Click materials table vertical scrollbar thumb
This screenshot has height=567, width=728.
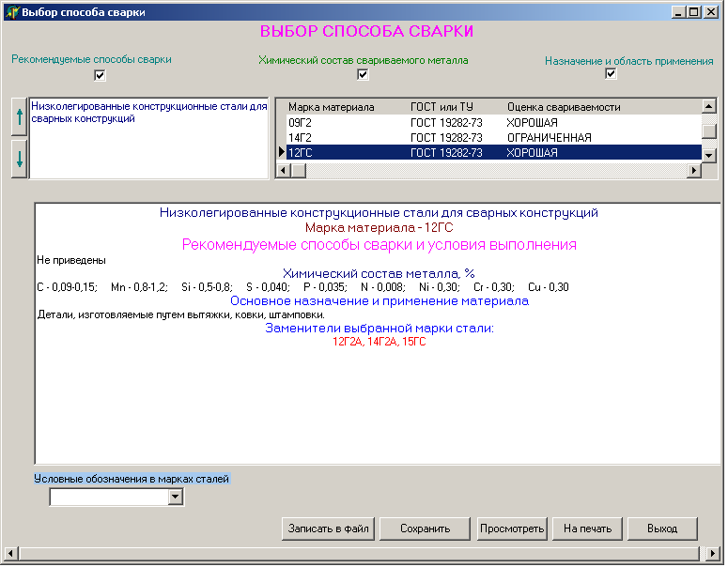708,130
